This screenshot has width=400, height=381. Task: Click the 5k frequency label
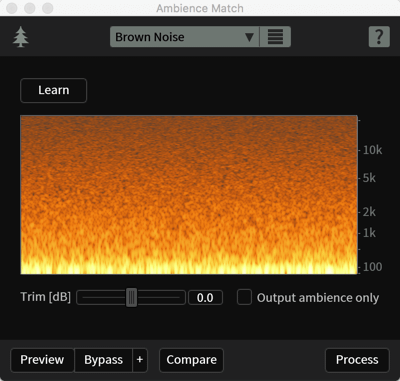click(x=369, y=178)
